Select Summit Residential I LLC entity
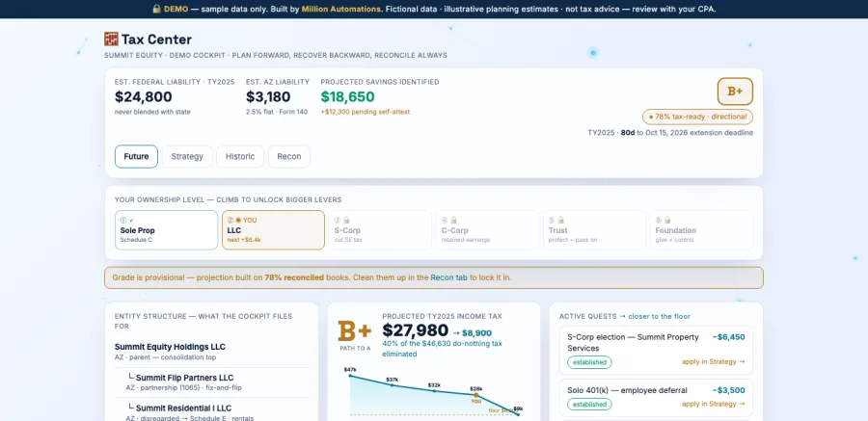This screenshot has height=421, width=868. coord(183,408)
